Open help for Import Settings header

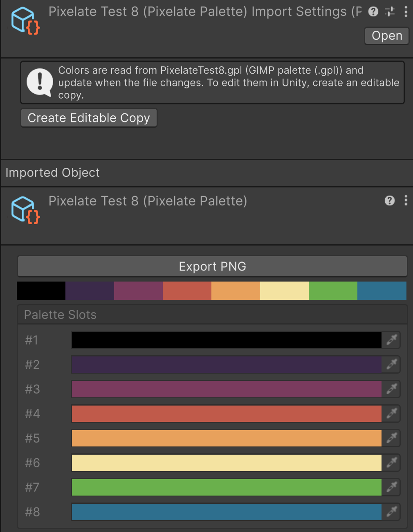373,11
